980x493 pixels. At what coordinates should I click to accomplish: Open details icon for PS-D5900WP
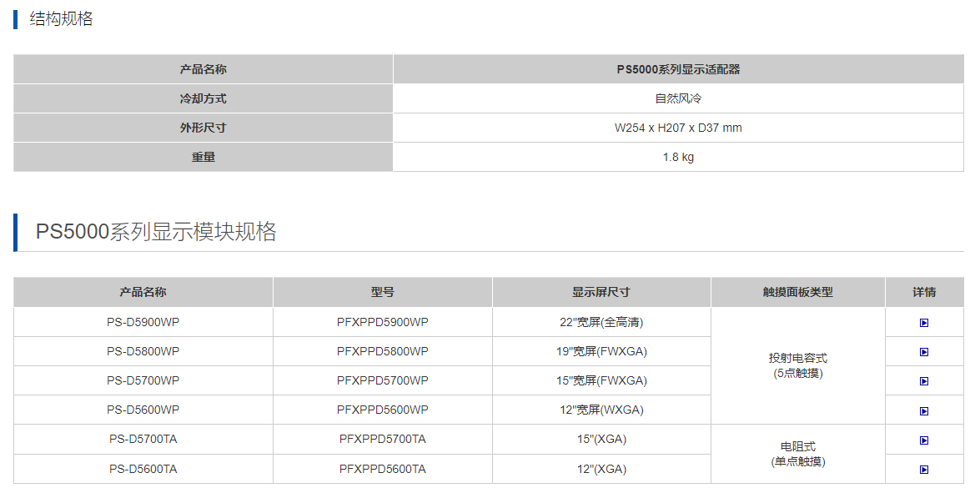tap(924, 323)
